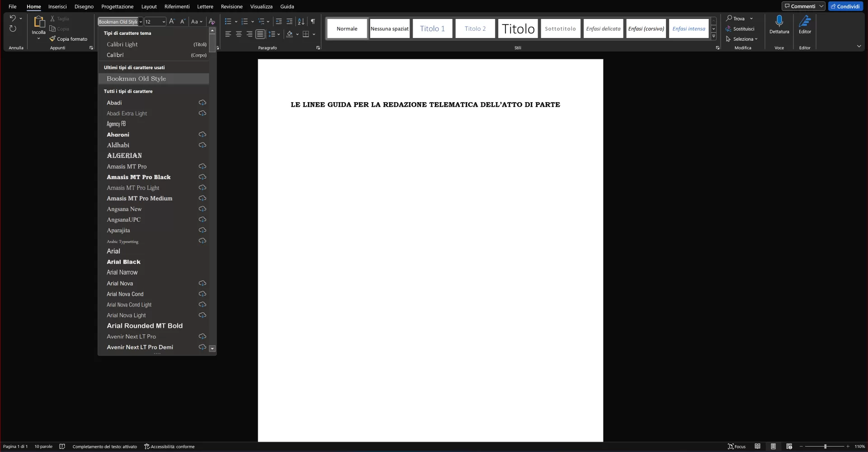
Task: Decrease font size with the smaller A icon
Action: click(x=183, y=21)
